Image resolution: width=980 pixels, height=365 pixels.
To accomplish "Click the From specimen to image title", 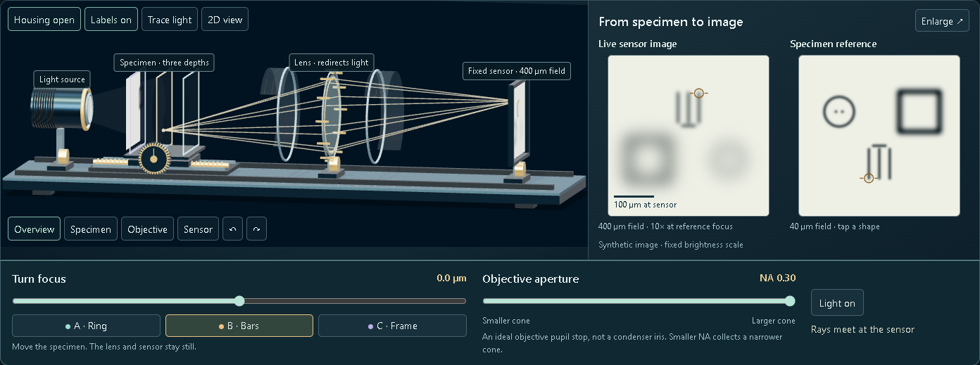I will pos(670,22).
